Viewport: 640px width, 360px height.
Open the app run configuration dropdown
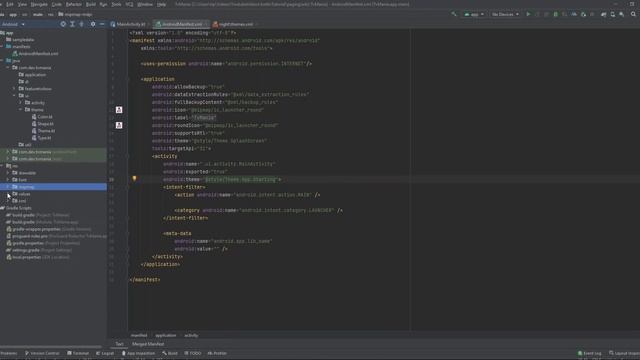click(x=474, y=14)
